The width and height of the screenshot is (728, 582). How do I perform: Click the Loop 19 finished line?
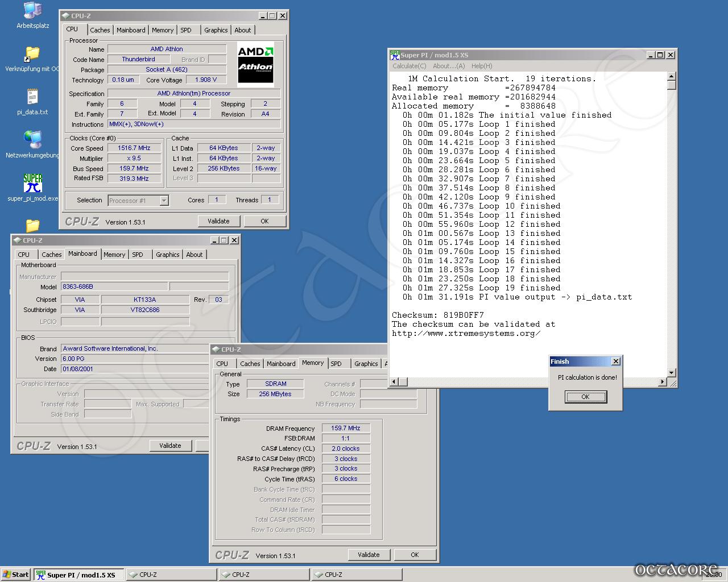pyautogui.click(x=482, y=288)
